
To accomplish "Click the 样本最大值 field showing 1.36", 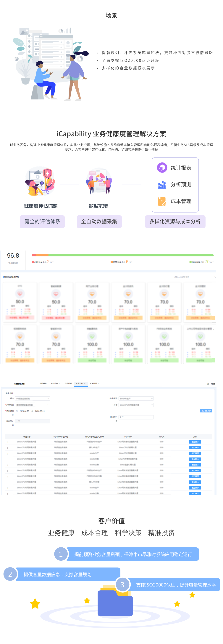I will pyautogui.click(x=33, y=421).
